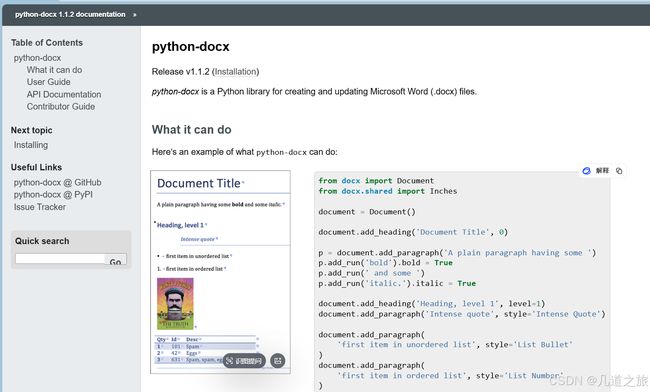Click the copy code icon above the code block
Screen dimensions: 650x392
click(x=619, y=171)
